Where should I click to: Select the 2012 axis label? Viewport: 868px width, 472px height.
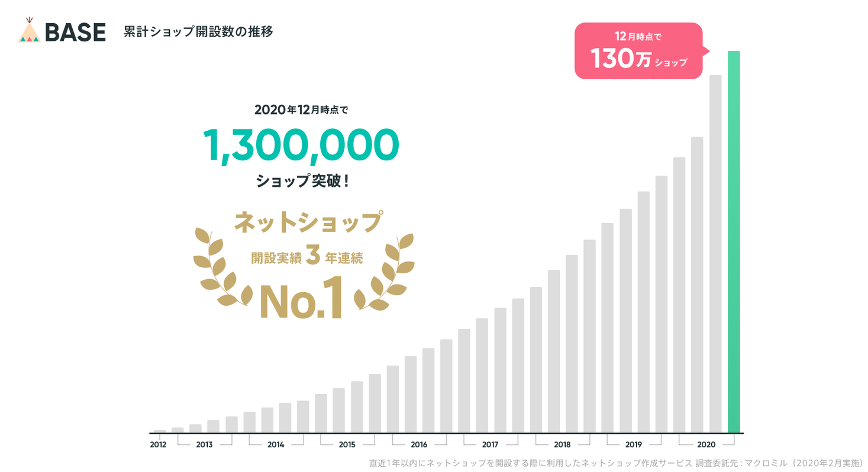point(158,444)
